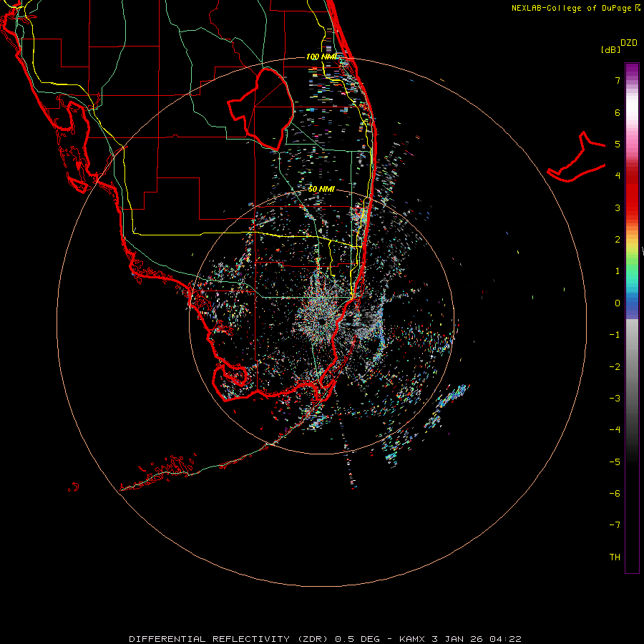Click the 0 value on color scale

click(618, 303)
